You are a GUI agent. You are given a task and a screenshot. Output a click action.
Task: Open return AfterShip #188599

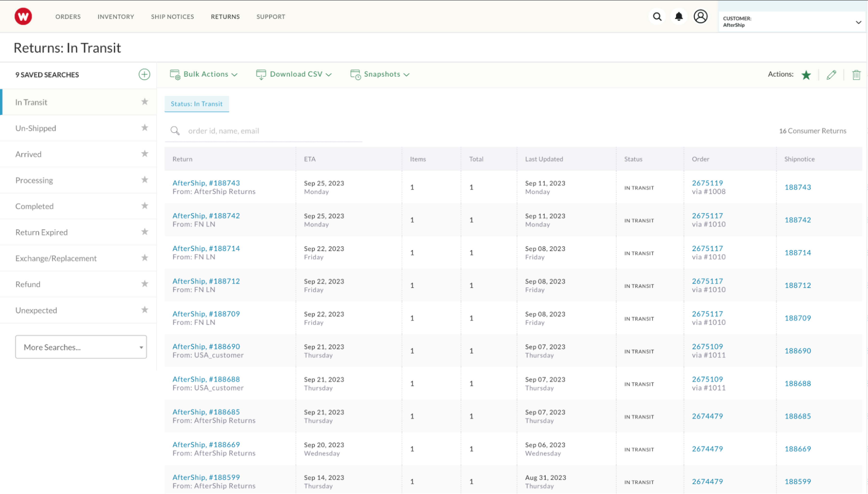(x=206, y=477)
